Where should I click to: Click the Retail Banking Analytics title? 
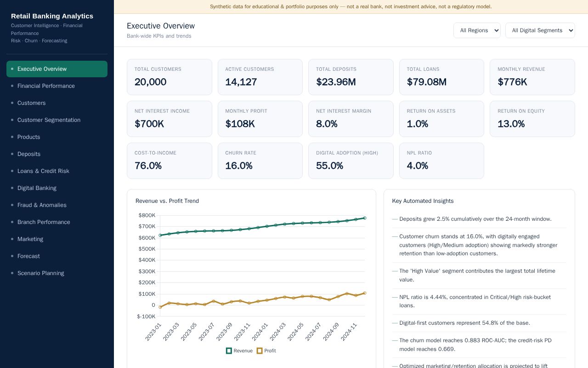pyautogui.click(x=52, y=16)
